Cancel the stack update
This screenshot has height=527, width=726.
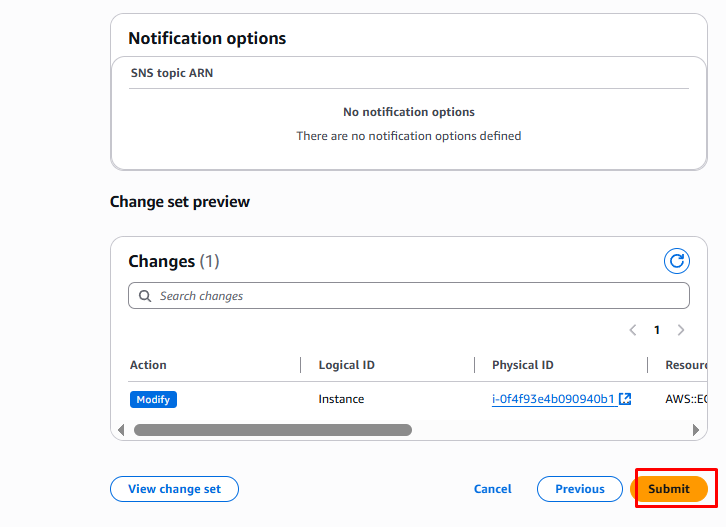[492, 489]
